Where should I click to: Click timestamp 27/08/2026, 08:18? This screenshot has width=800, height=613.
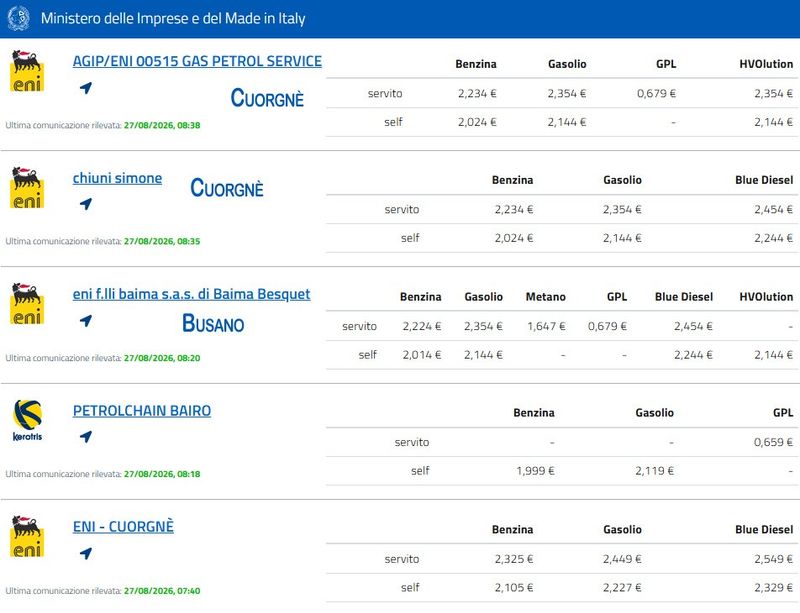(x=162, y=474)
